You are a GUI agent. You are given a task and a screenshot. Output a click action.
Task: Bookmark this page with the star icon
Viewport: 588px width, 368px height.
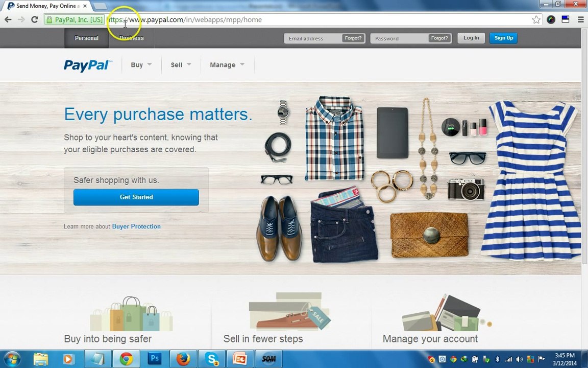[536, 19]
